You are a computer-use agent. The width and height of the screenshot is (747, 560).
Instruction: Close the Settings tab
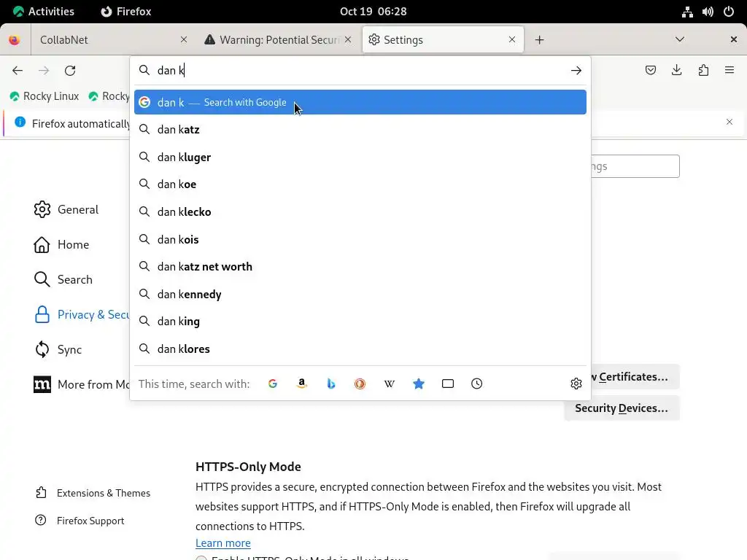coord(512,39)
